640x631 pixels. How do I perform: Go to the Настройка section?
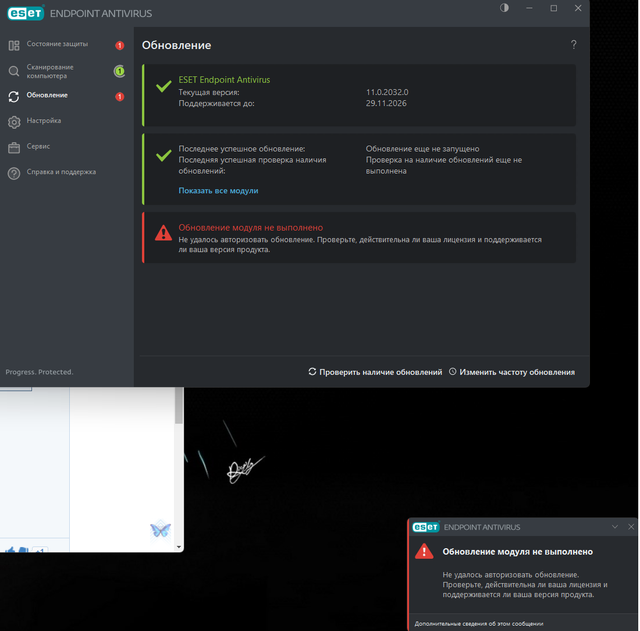(x=44, y=121)
